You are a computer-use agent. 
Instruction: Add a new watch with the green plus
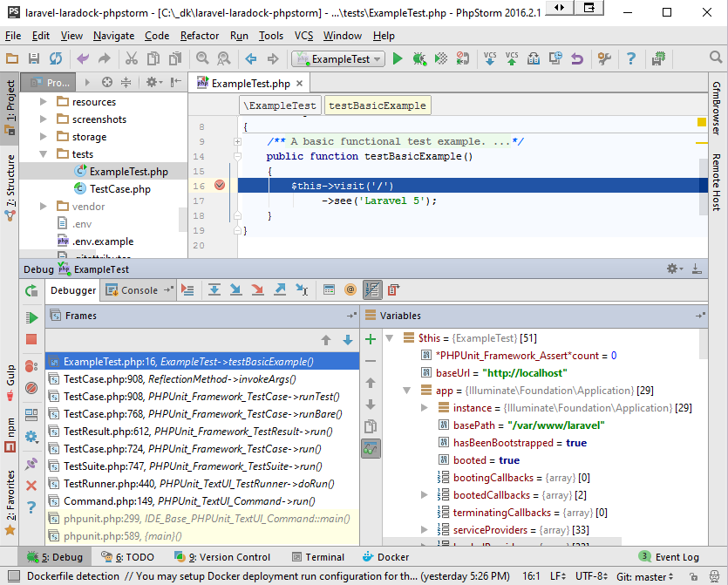point(371,339)
